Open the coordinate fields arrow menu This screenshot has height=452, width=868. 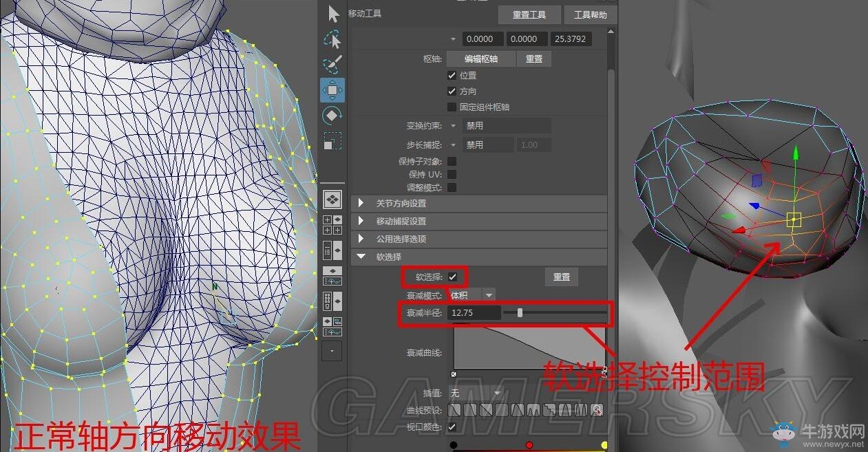(x=453, y=39)
